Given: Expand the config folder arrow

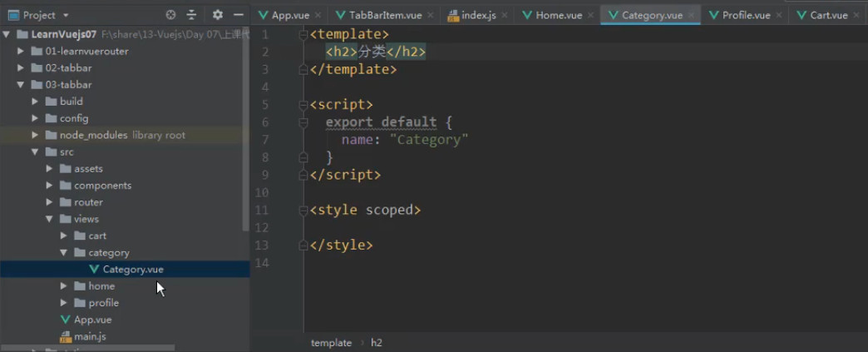Looking at the screenshot, I should [x=35, y=118].
